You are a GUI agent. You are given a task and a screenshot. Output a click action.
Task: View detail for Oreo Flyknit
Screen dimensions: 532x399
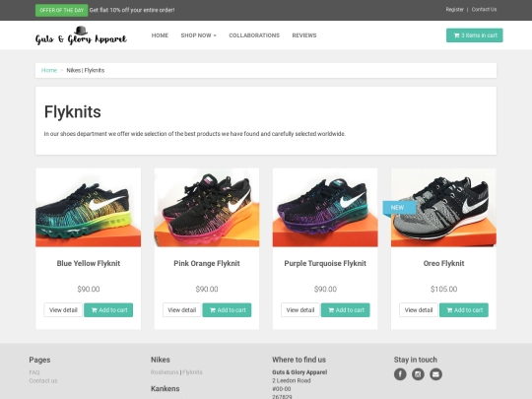coord(419,310)
